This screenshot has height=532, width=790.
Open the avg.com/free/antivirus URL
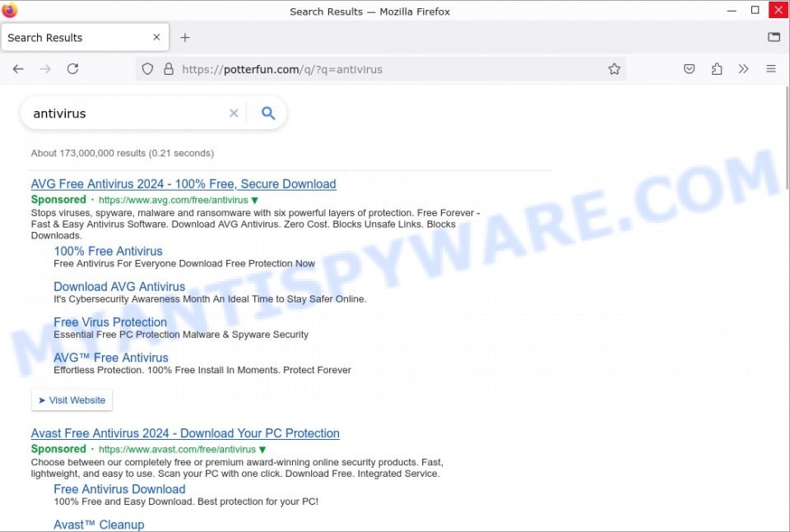174,200
